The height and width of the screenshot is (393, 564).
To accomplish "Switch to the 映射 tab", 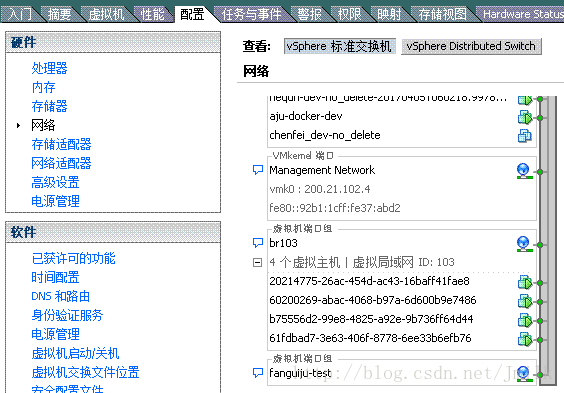I will tap(389, 14).
